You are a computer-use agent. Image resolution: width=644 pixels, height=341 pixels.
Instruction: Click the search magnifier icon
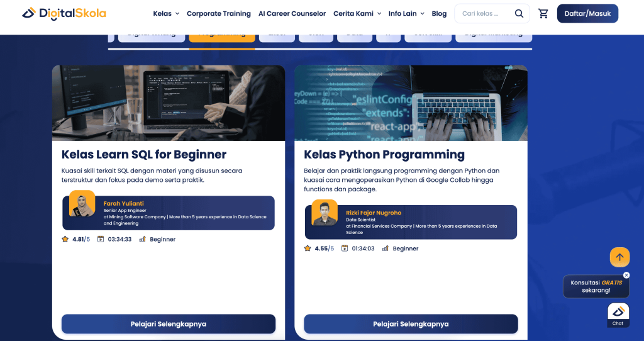tap(519, 14)
